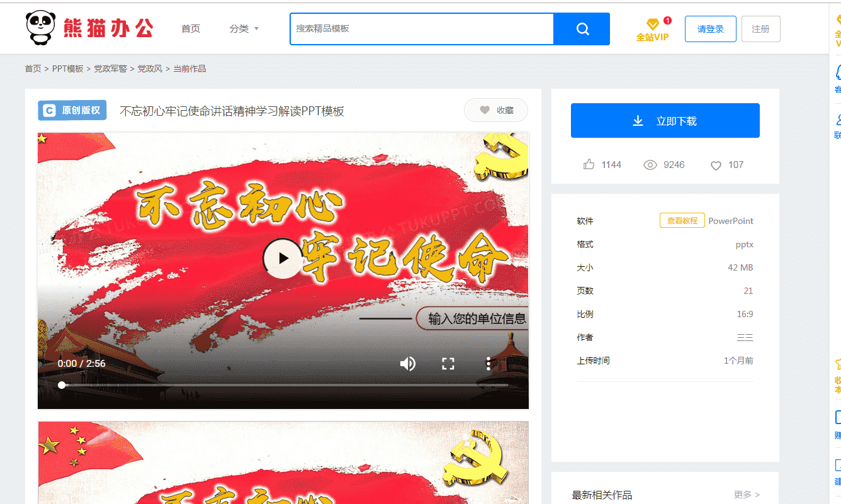Viewport: 841px width, 504px height.
Task: Click the 最新相关作品 heading
Action: coord(602,495)
